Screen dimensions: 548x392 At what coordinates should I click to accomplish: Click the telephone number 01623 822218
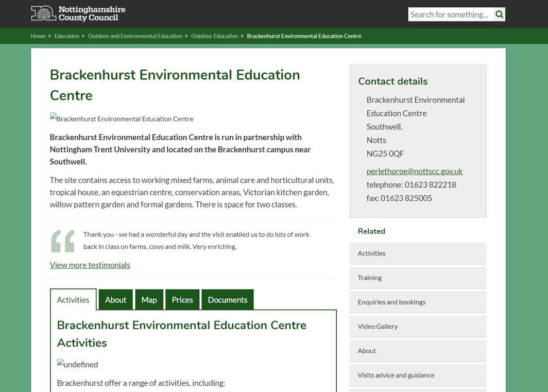(x=430, y=184)
